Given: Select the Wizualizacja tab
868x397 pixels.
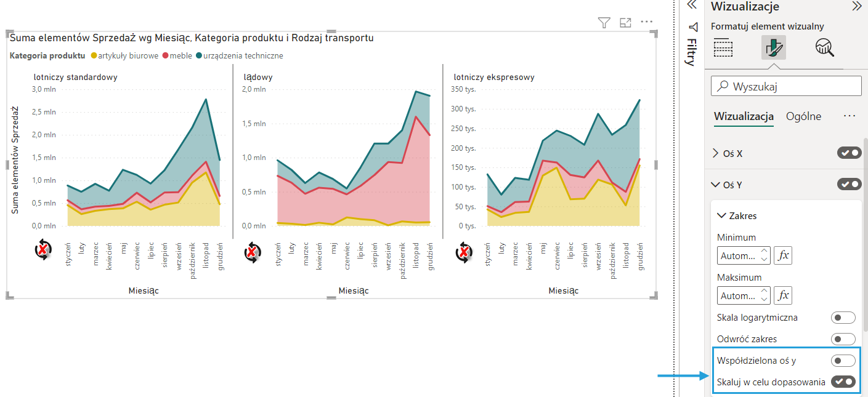Looking at the screenshot, I should [744, 116].
